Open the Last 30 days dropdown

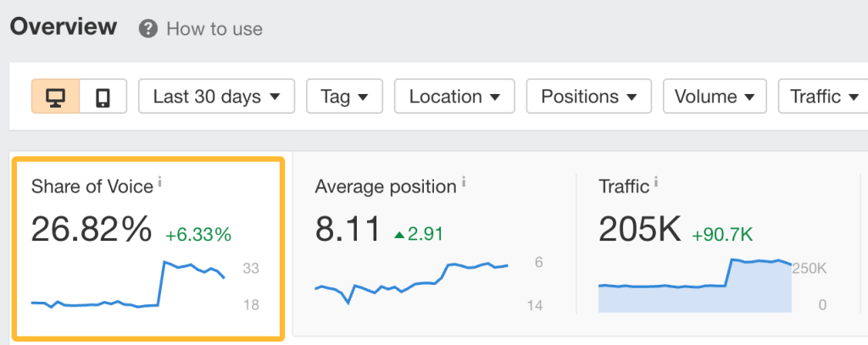pos(216,97)
